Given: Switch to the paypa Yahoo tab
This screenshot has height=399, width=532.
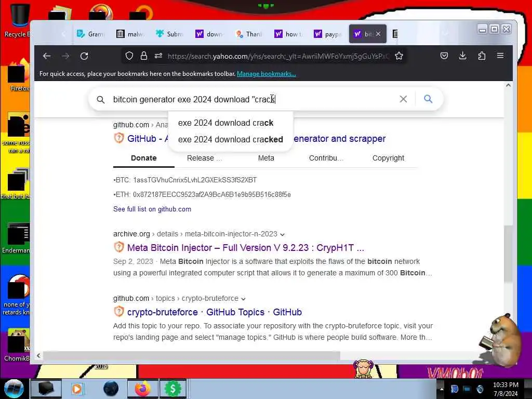Looking at the screenshot, I should (327, 34).
